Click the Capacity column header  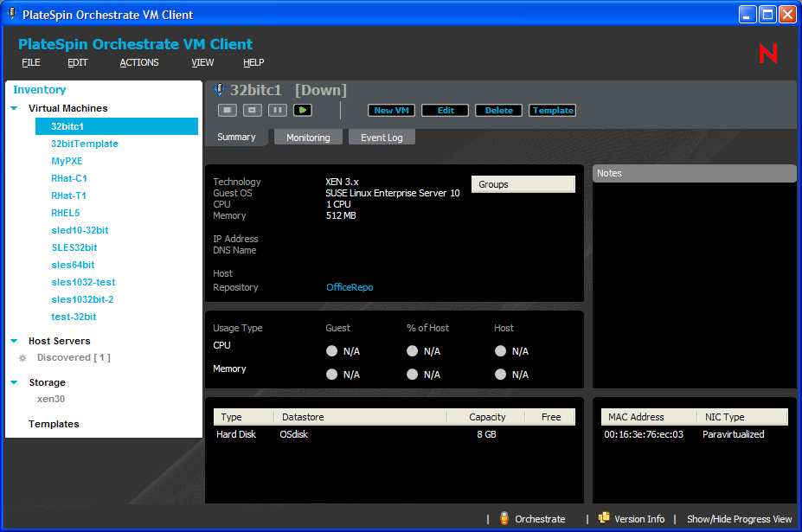[486, 417]
